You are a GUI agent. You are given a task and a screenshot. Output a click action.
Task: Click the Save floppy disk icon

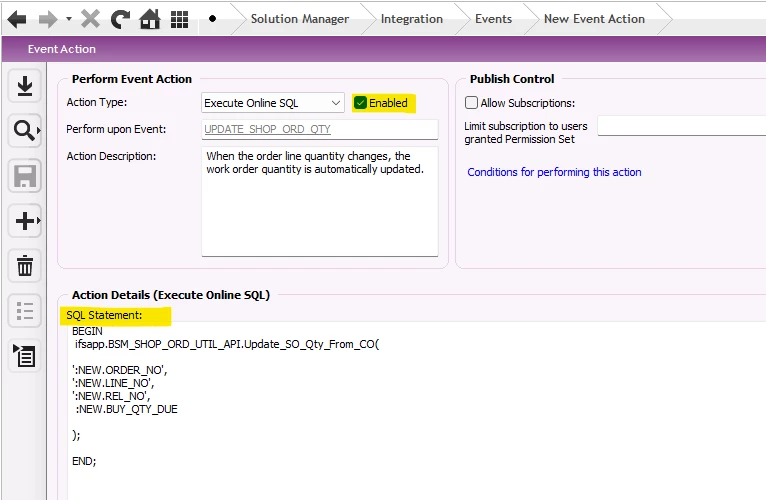click(x=25, y=176)
